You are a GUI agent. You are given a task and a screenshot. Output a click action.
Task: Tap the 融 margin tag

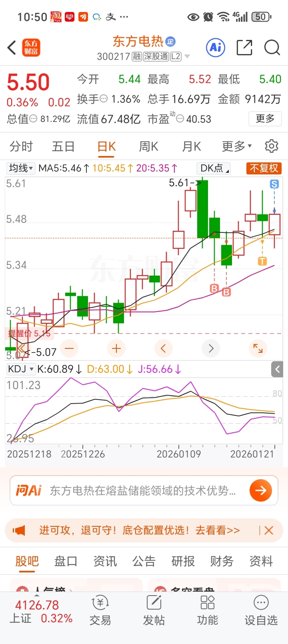point(137,57)
